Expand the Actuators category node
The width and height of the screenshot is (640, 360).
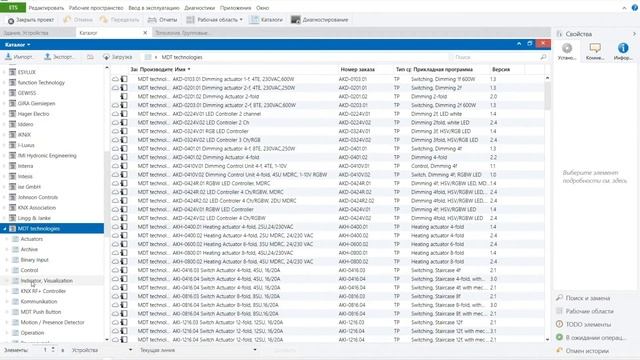tap(7, 239)
